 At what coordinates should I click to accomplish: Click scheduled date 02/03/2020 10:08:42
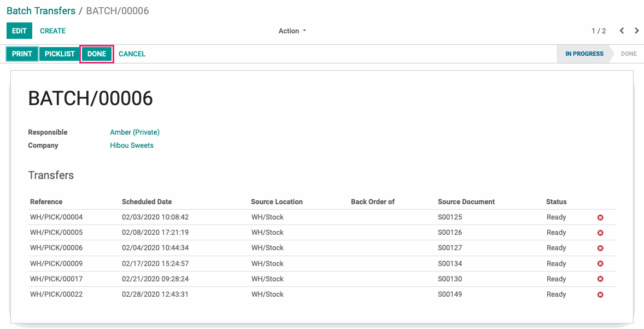click(155, 217)
